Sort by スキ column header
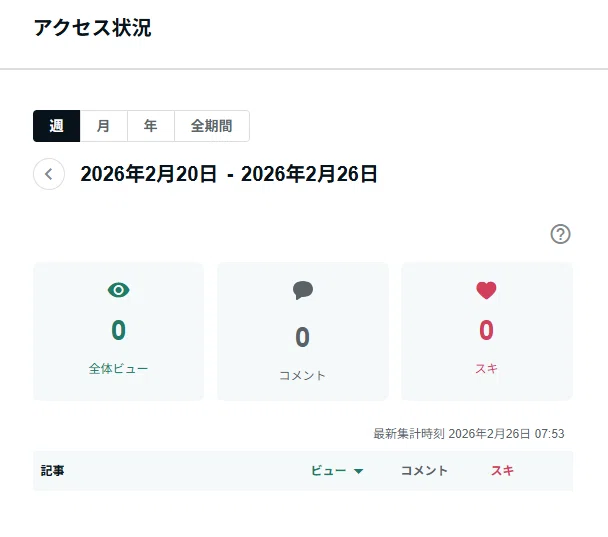The height and width of the screenshot is (537, 608). (x=502, y=471)
